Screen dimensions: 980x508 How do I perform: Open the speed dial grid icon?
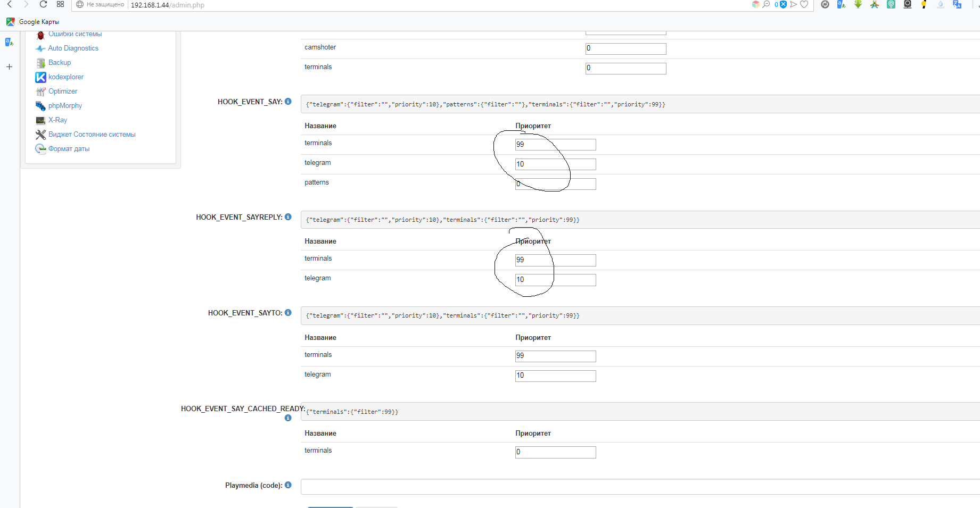[60, 4]
